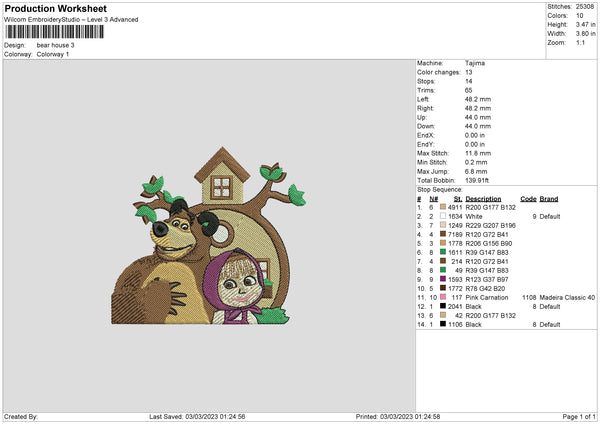Click the total bobbin value '139.91ft'
The height and width of the screenshot is (424, 600).
coord(477,180)
